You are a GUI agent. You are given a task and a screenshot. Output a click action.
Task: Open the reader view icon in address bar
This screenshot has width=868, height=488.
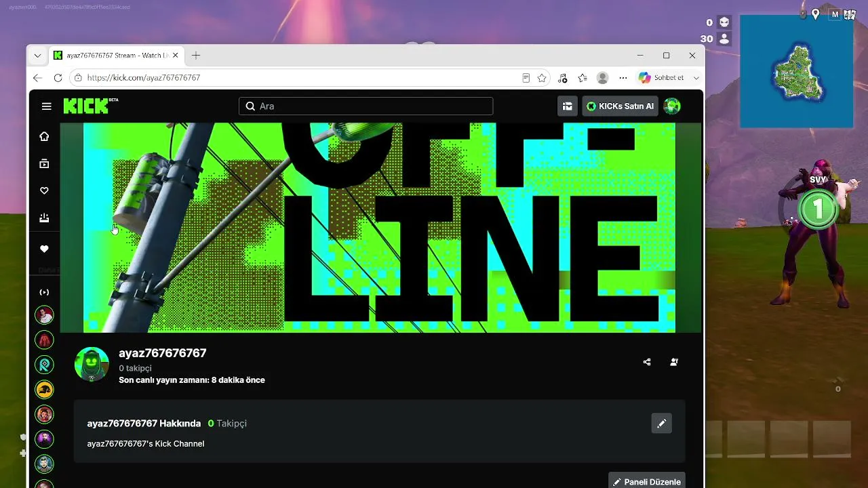pos(526,78)
